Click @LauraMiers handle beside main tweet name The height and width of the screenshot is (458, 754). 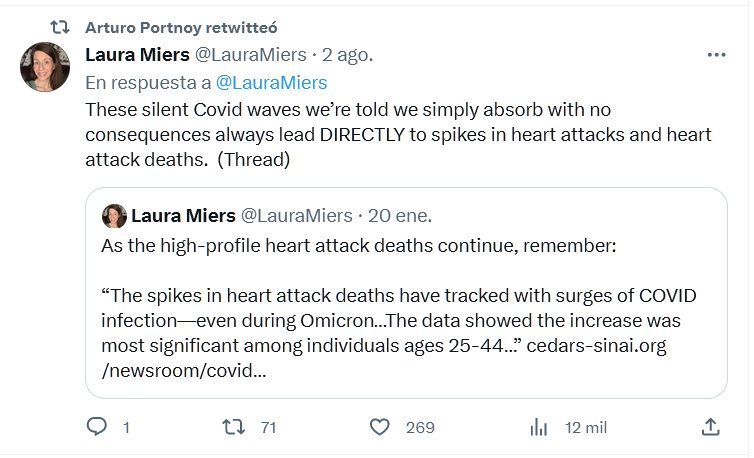click(253, 54)
